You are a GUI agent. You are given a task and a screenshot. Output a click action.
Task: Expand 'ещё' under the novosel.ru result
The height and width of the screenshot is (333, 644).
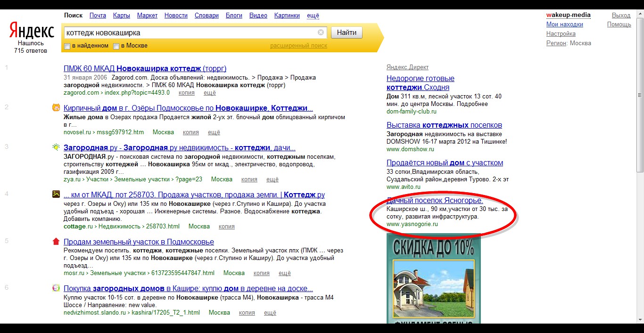tap(214, 132)
